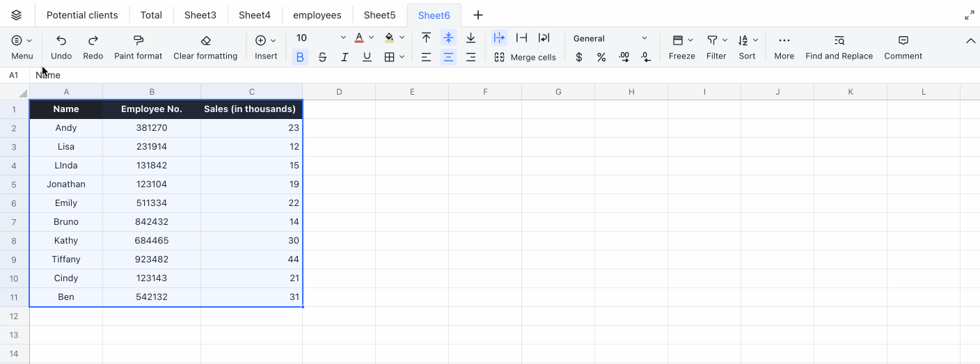
Task: Expand the Freeze dropdown
Action: click(x=690, y=40)
